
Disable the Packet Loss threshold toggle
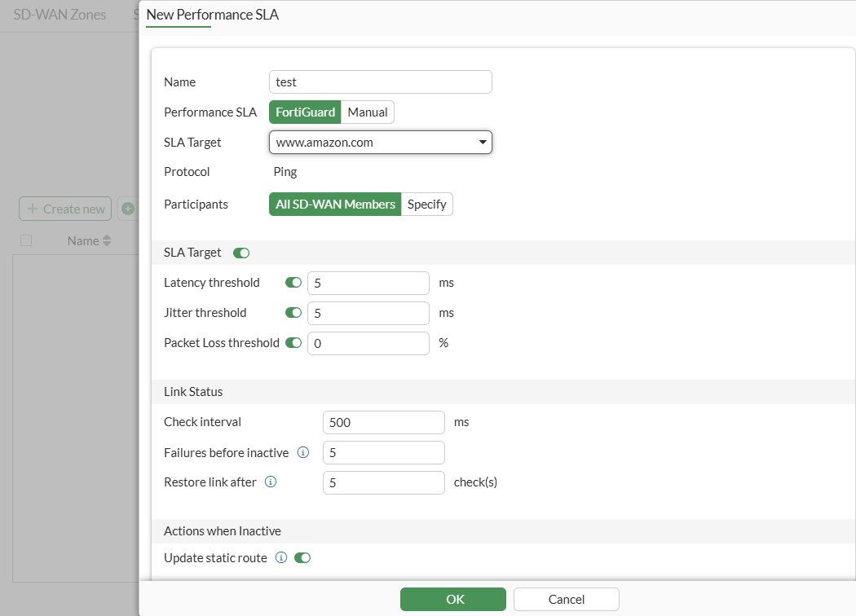click(293, 342)
